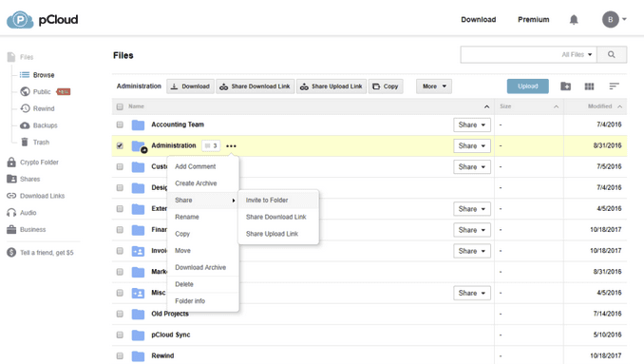
Task: Check the row checkbox dated 8/31/2016 Marketing
Action: pos(120,272)
